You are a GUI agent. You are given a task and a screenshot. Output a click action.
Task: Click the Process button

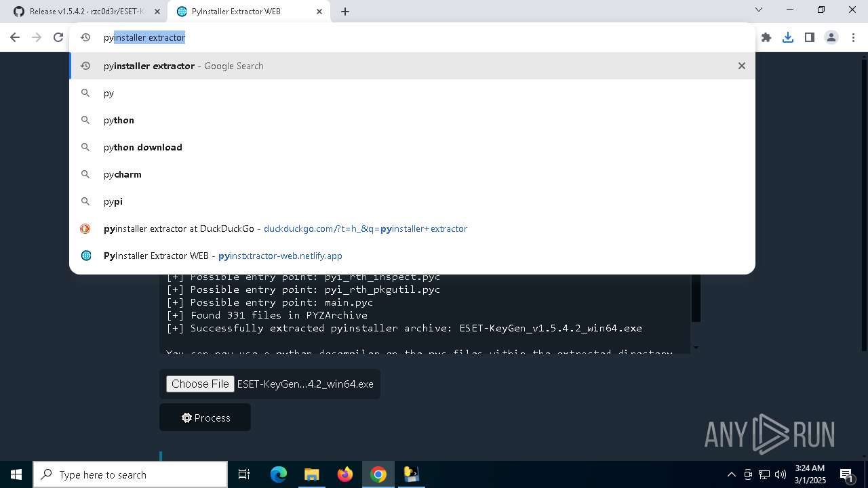click(205, 418)
